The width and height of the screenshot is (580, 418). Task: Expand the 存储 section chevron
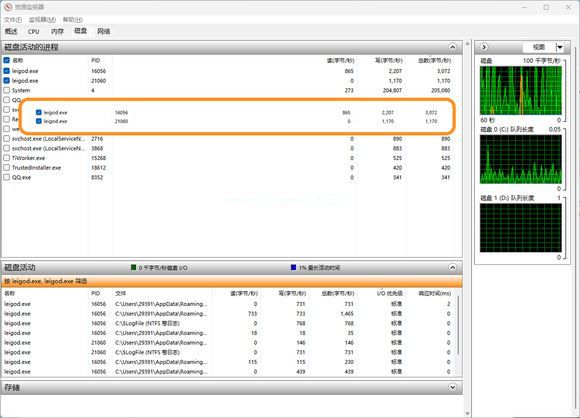click(452, 387)
